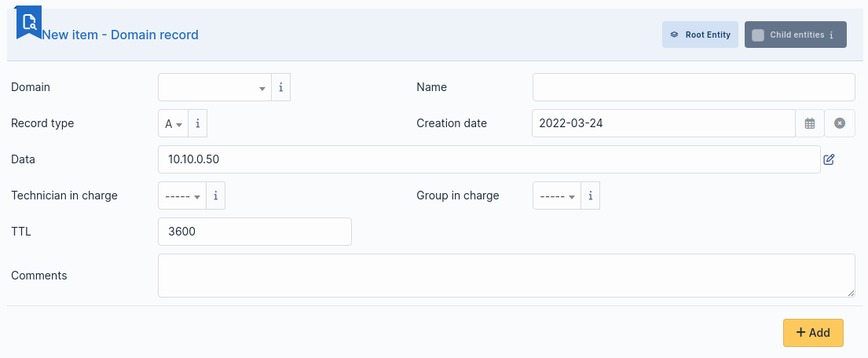868x358 pixels.
Task: Open info icon beside Group in charge
Action: point(590,195)
